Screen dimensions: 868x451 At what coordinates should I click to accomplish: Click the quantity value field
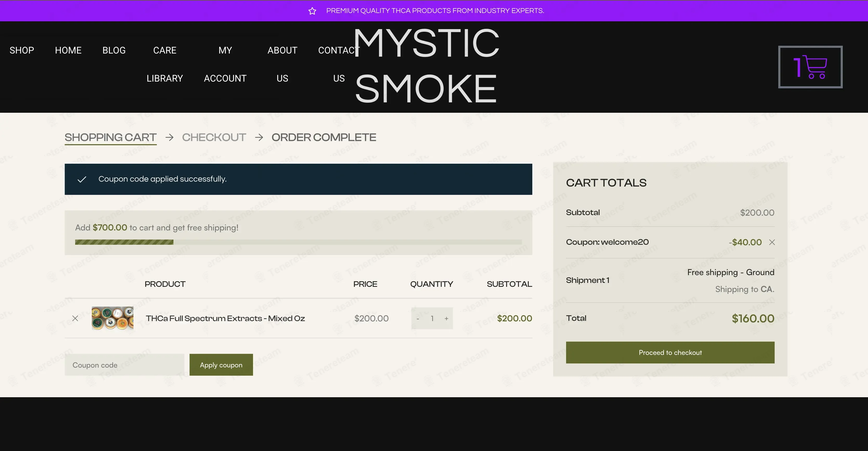432,319
